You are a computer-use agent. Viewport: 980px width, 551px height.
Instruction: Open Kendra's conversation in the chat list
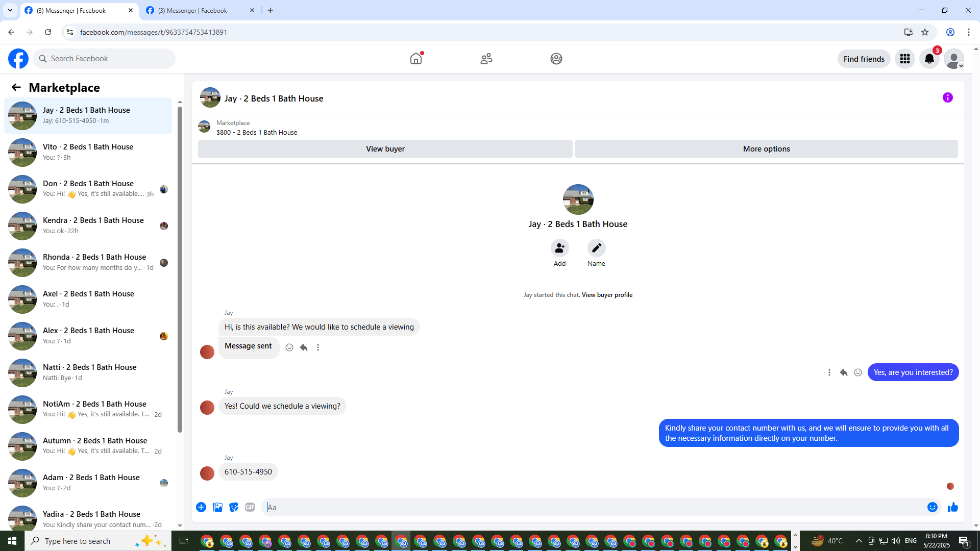coord(88,226)
